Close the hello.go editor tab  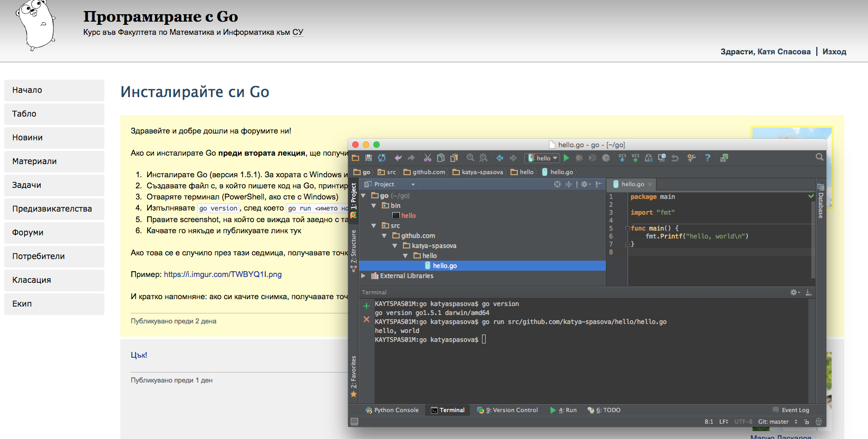point(650,184)
